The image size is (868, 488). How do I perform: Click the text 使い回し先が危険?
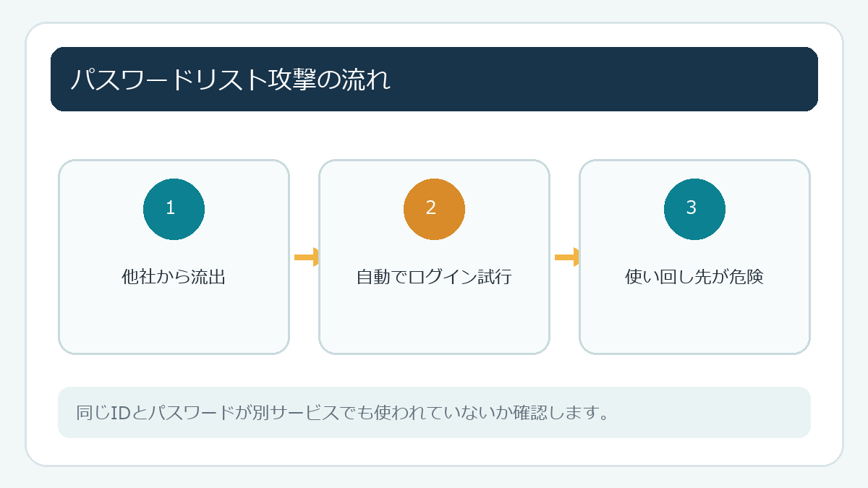[x=694, y=277]
